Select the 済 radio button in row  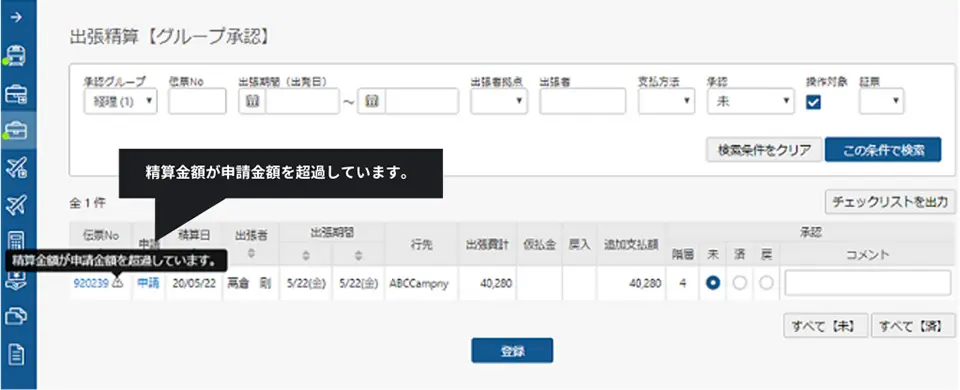coord(740,283)
